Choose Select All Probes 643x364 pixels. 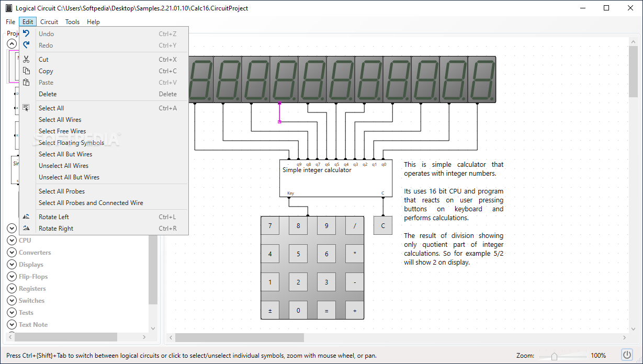point(104,191)
